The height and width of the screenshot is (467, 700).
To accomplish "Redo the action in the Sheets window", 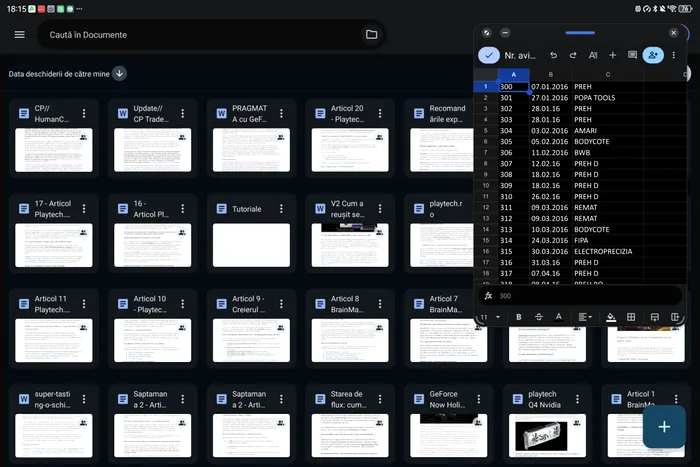I will 573,55.
